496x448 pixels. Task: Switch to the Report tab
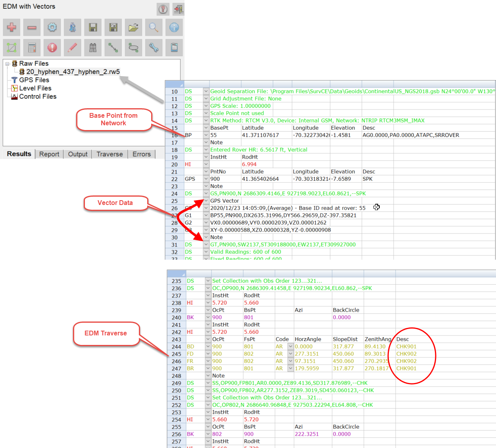[x=49, y=154]
